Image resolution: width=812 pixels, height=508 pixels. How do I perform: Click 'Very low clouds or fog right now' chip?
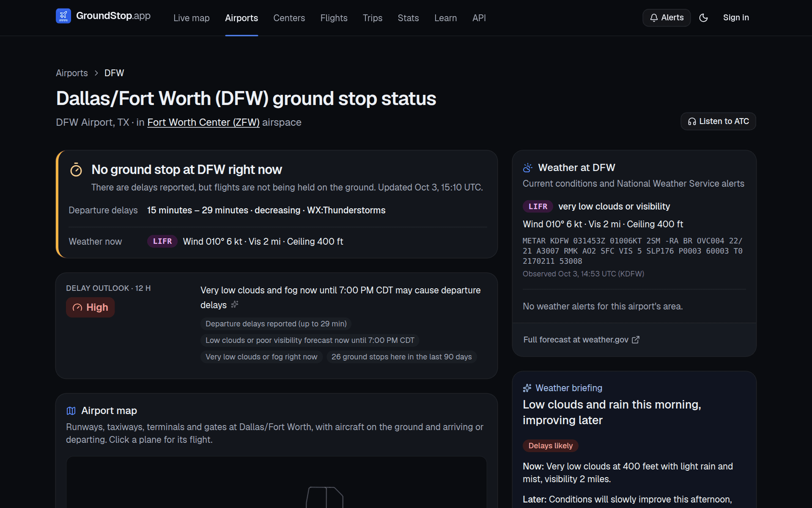pyautogui.click(x=261, y=357)
